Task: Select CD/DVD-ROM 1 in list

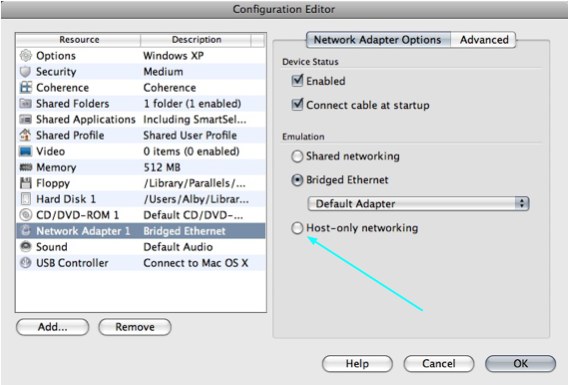Action: pos(78,215)
